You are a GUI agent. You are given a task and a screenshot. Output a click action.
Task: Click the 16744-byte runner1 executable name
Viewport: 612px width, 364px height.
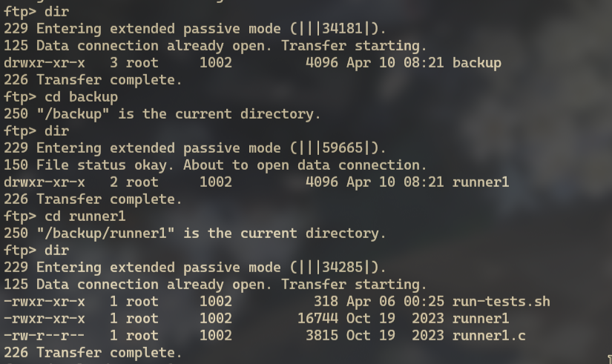pos(481,319)
